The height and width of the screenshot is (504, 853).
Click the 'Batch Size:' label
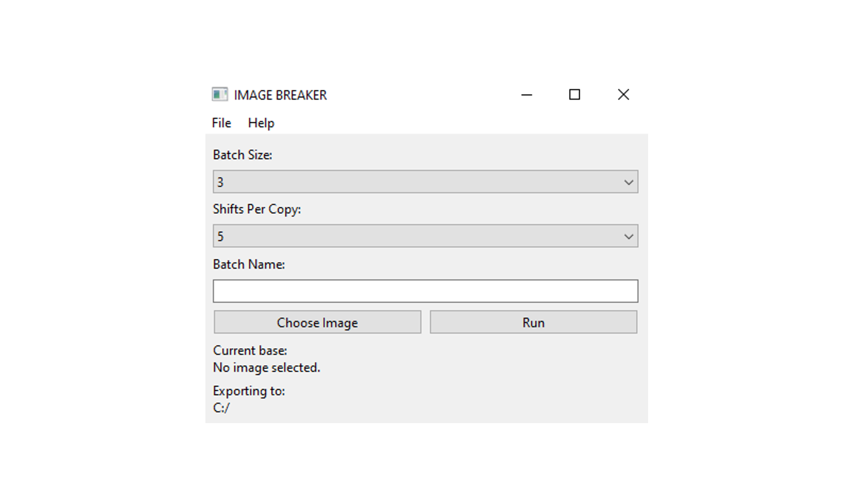pyautogui.click(x=242, y=155)
